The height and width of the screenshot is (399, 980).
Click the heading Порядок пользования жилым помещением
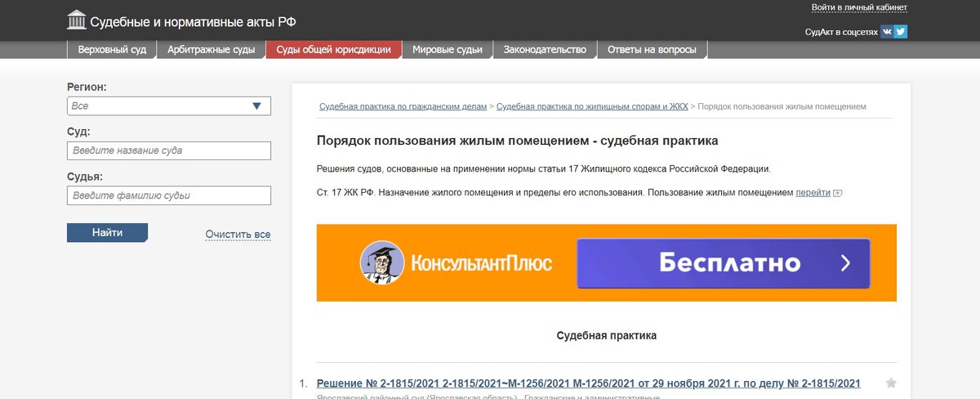517,141
